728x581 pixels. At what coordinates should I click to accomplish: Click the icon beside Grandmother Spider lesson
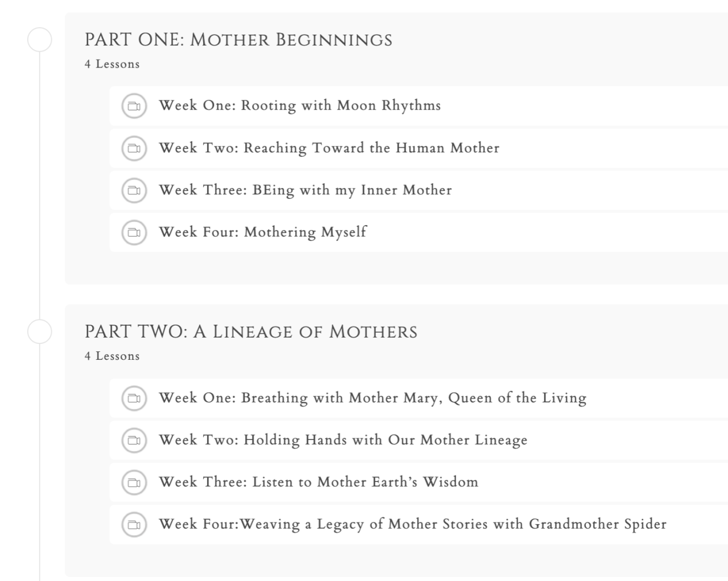click(134, 524)
